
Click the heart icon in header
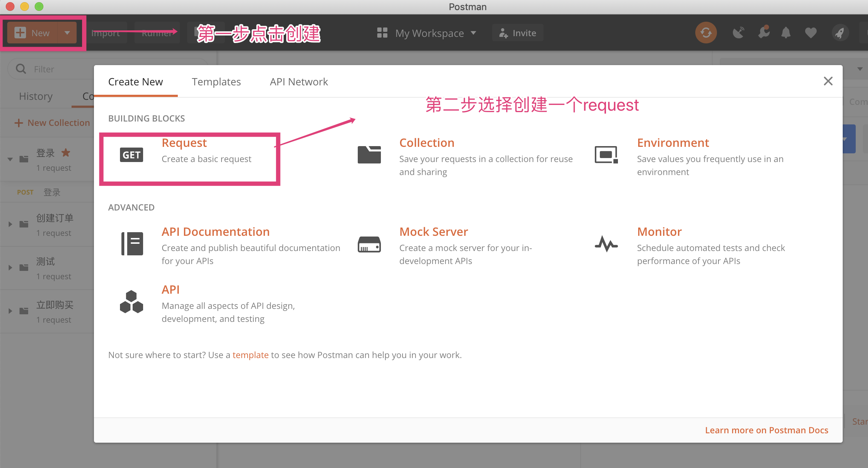click(811, 33)
